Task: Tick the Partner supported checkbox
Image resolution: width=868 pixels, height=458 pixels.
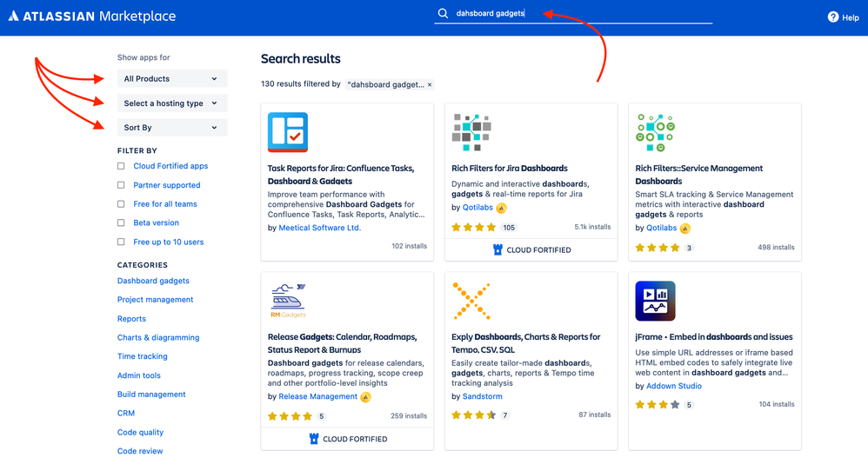Action: point(121,185)
